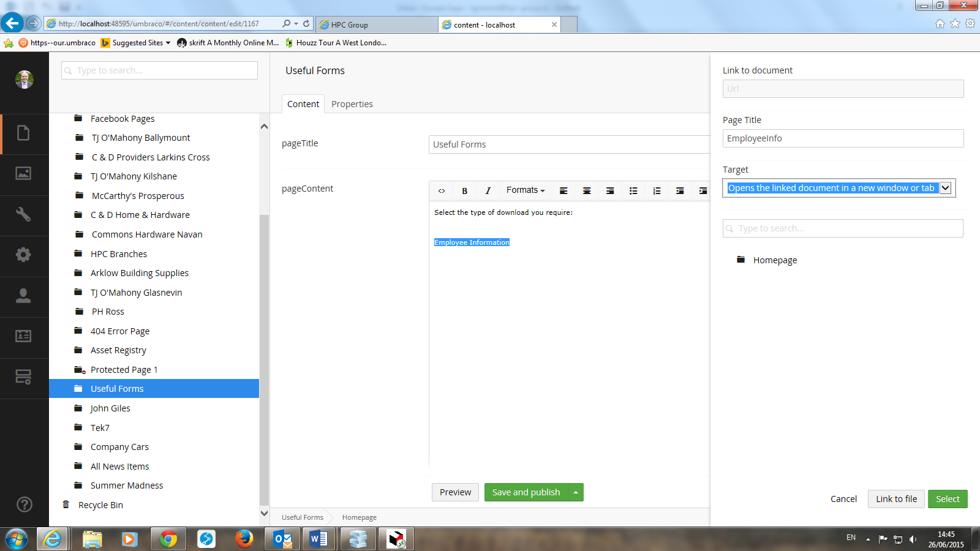Align text left in editor
The height and width of the screenshot is (551, 980).
tap(563, 191)
